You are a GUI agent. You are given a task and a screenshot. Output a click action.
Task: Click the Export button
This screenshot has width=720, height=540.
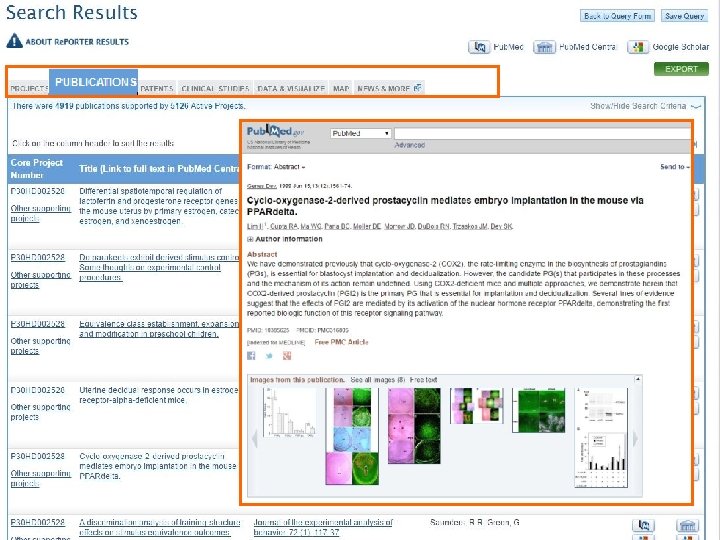(681, 69)
